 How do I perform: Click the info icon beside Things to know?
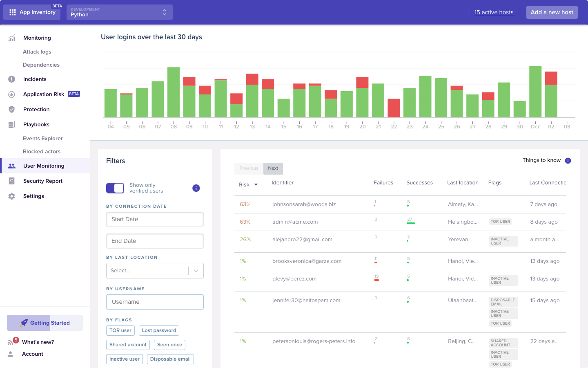(568, 161)
